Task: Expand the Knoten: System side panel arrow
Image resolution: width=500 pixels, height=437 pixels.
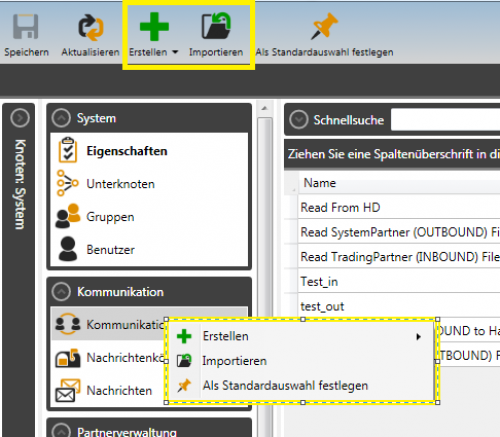Action: click(20, 118)
